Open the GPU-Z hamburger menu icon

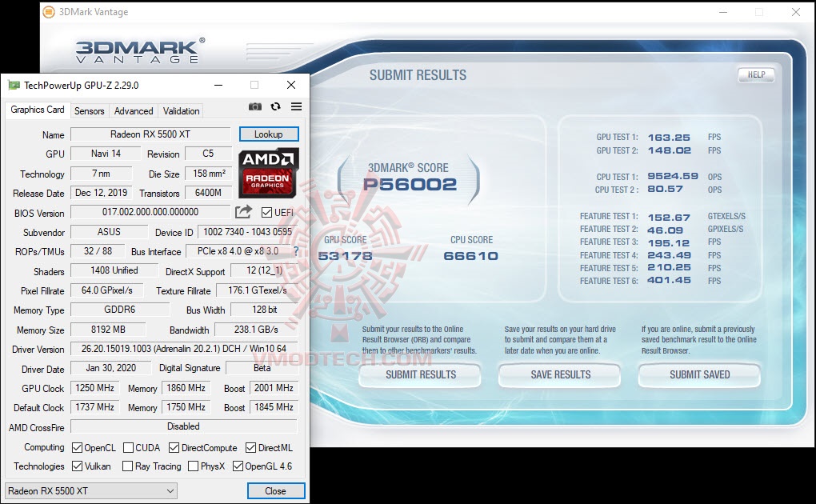point(295,106)
